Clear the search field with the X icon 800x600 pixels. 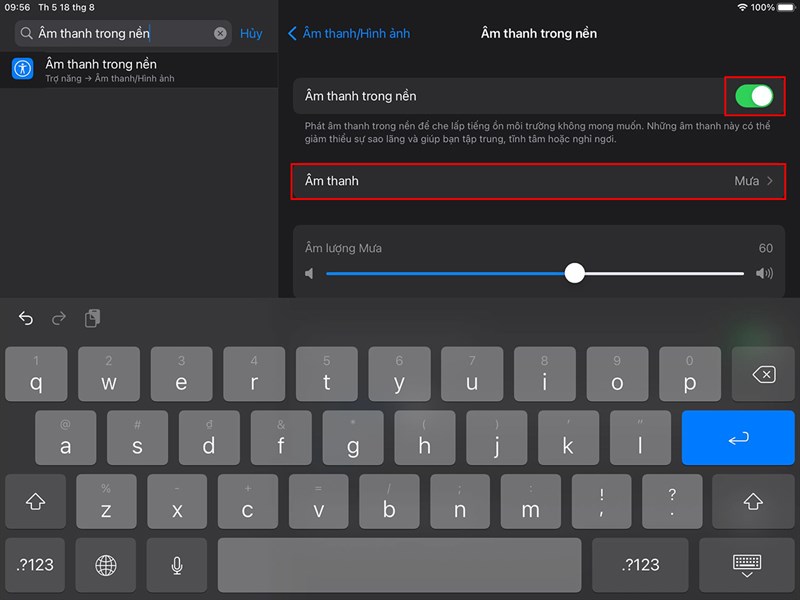(220, 33)
